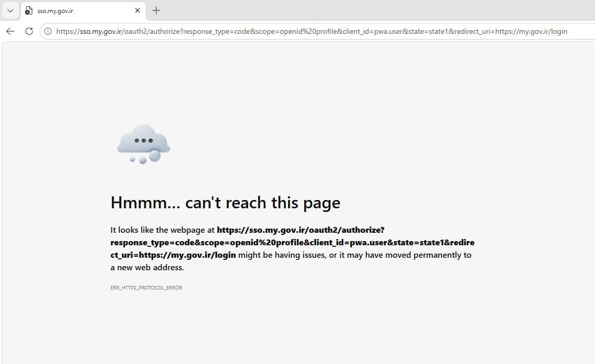The image size is (595, 364).
Task: Click the tab's page error favicon
Action: point(29,11)
